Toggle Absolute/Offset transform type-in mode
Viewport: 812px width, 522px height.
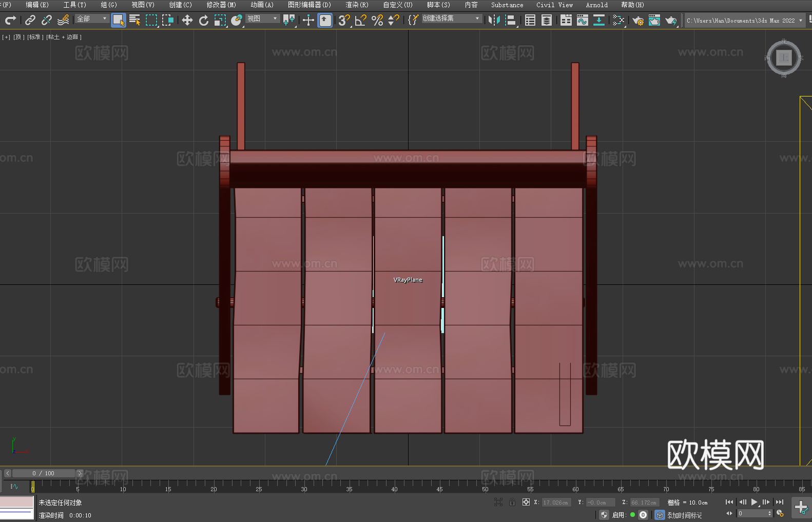coord(526,502)
